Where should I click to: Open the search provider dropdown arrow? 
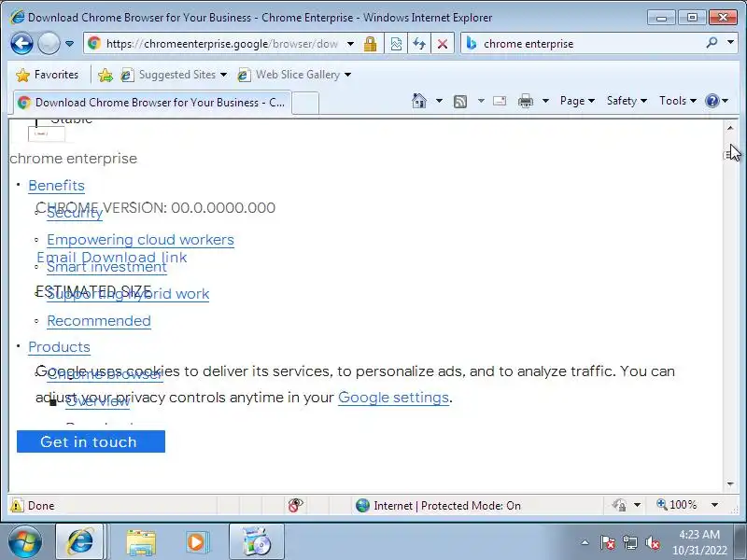[x=730, y=43]
